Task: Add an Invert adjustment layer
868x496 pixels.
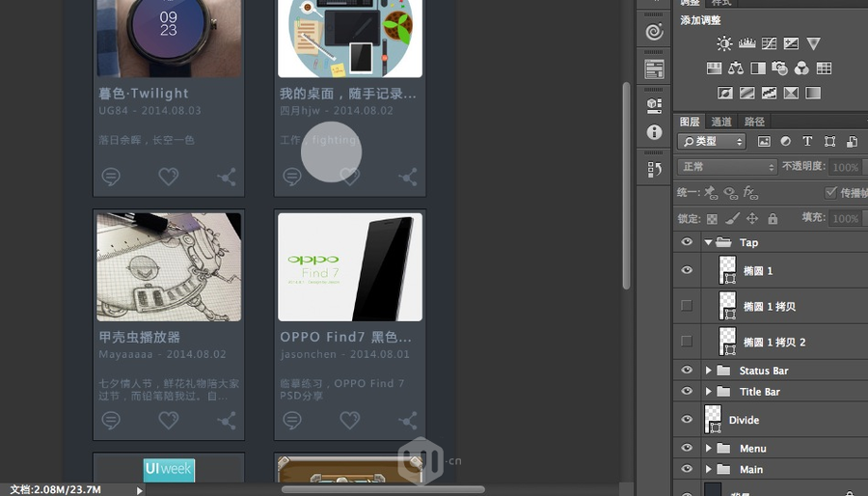Action: coord(724,93)
